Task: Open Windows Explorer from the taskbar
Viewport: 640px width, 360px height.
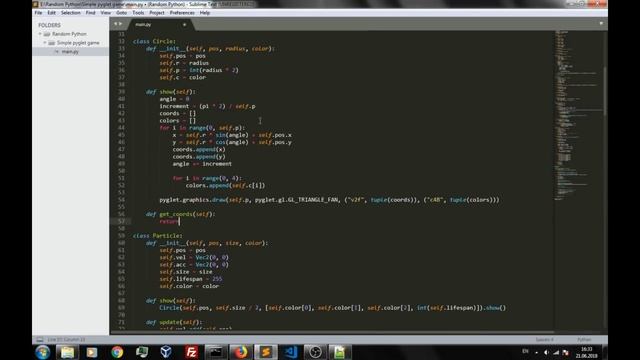Action: click(67, 352)
